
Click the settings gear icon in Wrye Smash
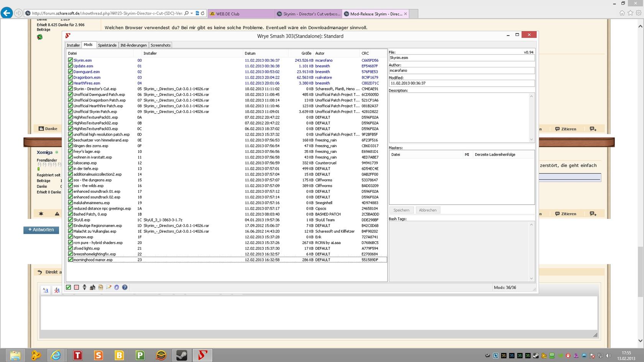click(x=117, y=287)
